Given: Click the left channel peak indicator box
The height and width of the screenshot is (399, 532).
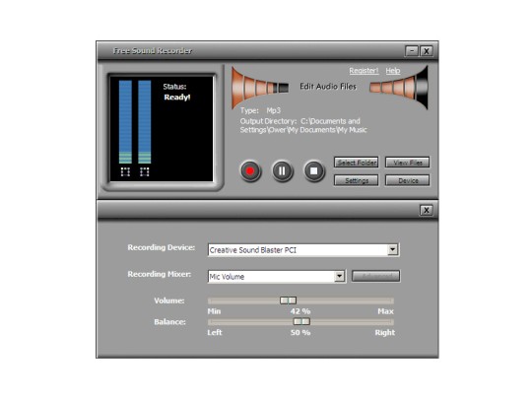Looking at the screenshot, I should coord(125,172).
